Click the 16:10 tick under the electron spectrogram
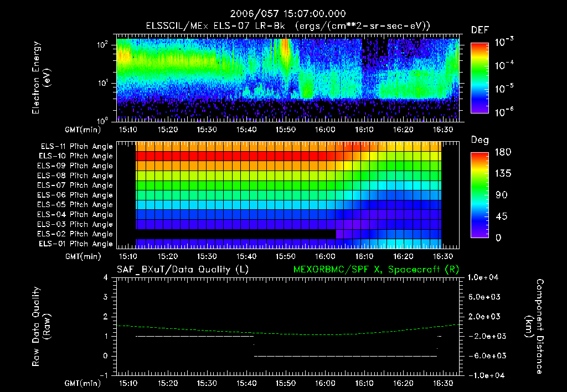This screenshot has height=392, width=567. pyautogui.click(x=364, y=130)
